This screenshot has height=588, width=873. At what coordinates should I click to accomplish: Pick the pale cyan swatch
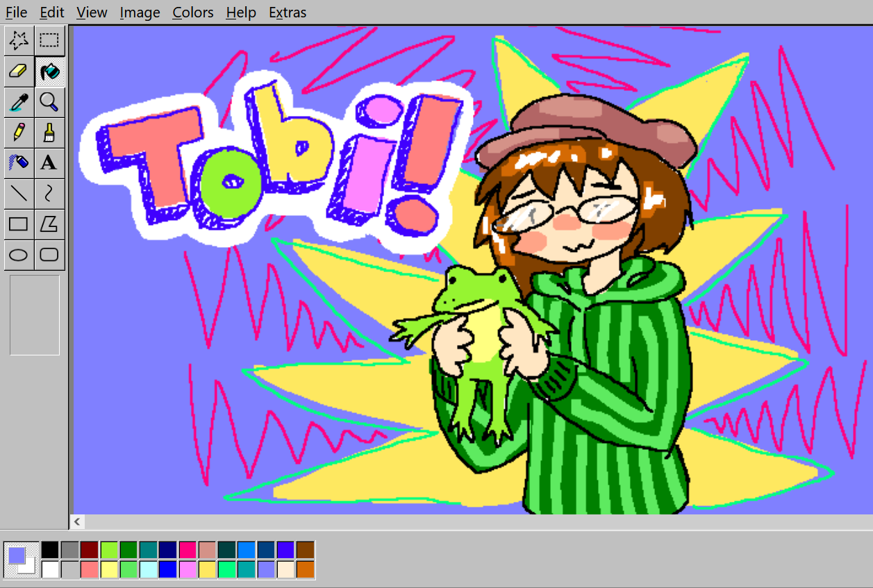pos(148,569)
